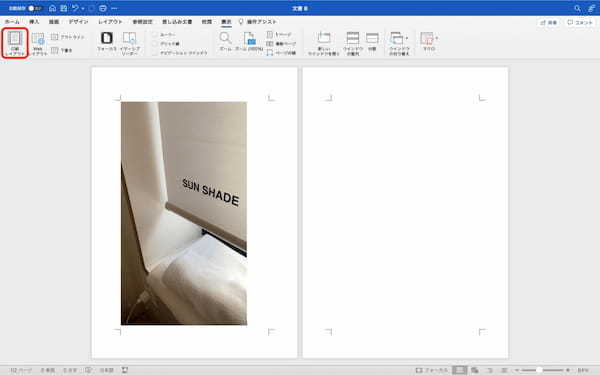The width and height of the screenshot is (600, 375).
Task: Open the Switch Windows dropdown arrow
Action: 407,38
